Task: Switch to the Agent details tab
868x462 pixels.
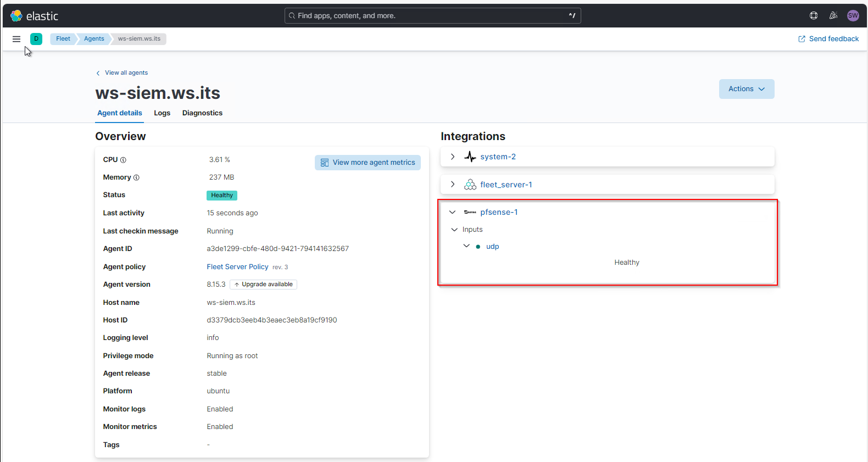Action: tap(120, 113)
